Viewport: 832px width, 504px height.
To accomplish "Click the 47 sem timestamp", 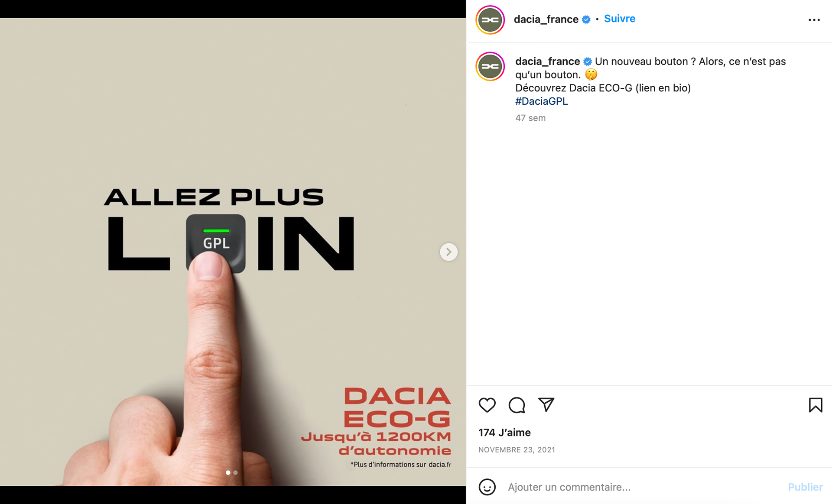I will [530, 118].
